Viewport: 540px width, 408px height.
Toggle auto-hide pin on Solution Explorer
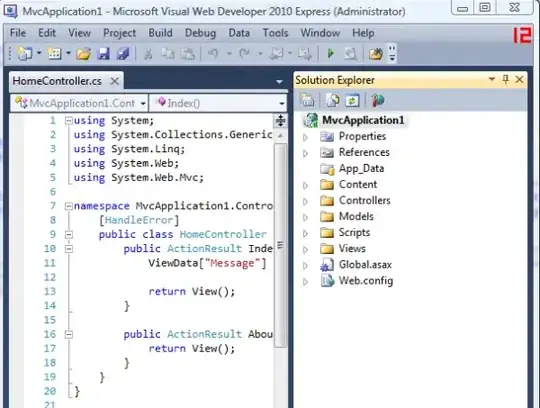(x=505, y=80)
